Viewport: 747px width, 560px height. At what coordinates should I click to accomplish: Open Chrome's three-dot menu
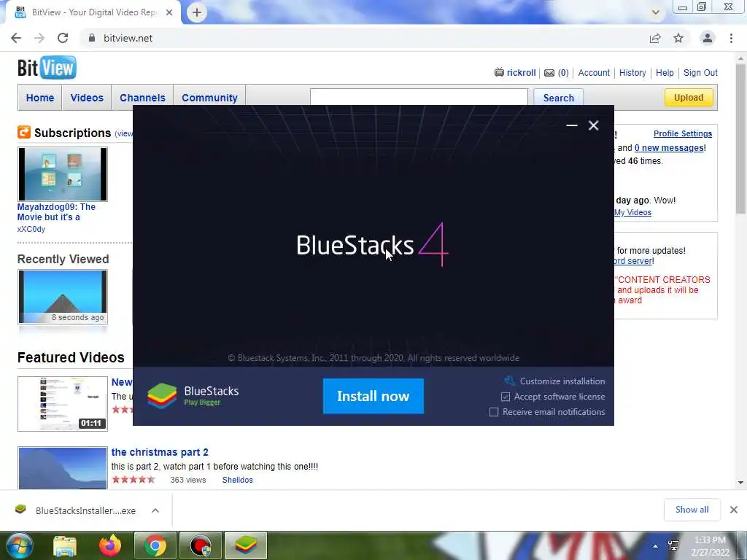[731, 38]
